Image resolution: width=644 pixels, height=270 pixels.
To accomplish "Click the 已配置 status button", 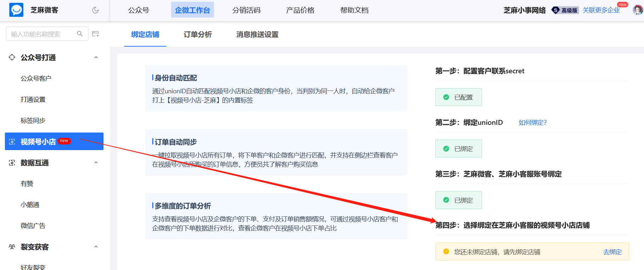I will (x=458, y=97).
